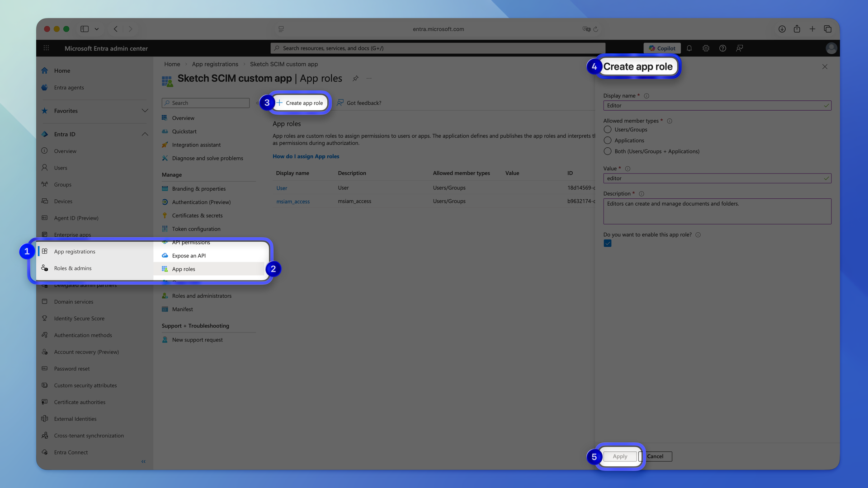868x488 pixels.
Task: Open the more options ellipsis beside App roles title
Action: pos(369,78)
